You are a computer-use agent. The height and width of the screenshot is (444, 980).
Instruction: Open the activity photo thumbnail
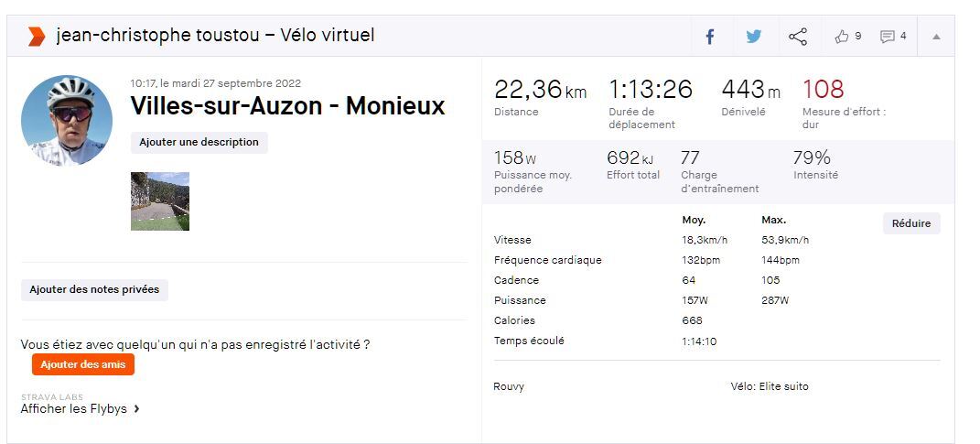(x=160, y=201)
